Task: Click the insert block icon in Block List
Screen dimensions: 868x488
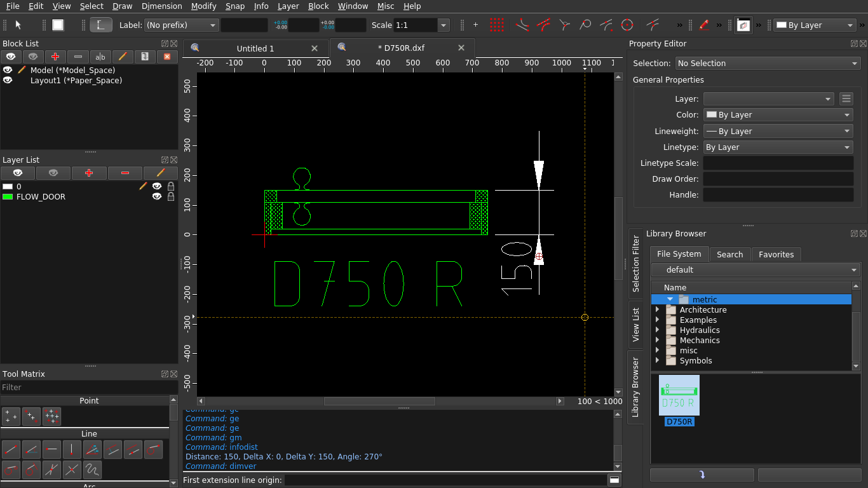Action: point(144,57)
